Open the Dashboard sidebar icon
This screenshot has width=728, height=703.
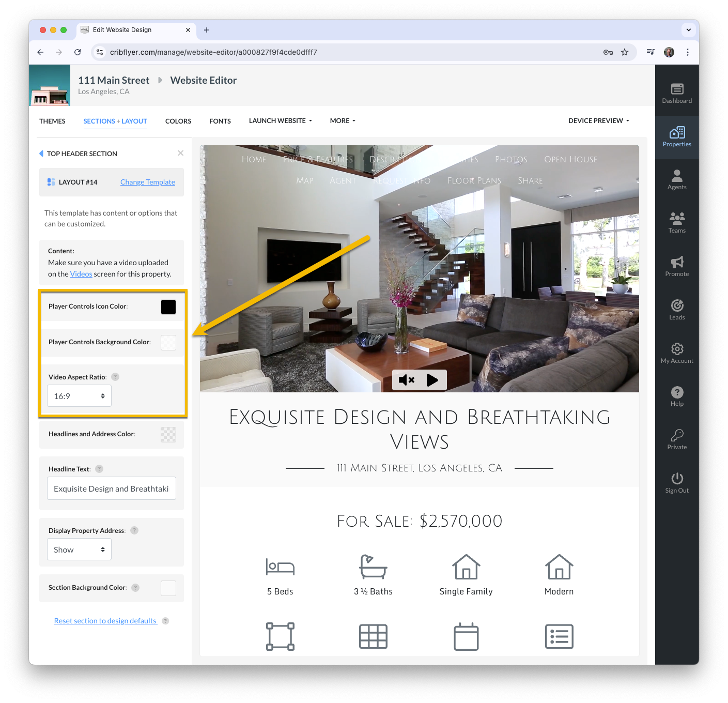pos(677,89)
